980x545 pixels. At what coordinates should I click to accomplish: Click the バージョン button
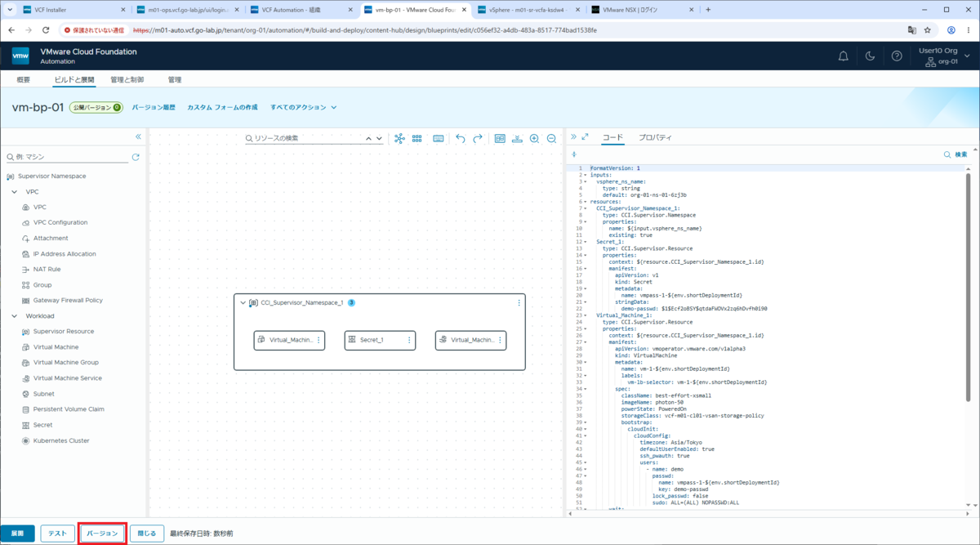102,534
